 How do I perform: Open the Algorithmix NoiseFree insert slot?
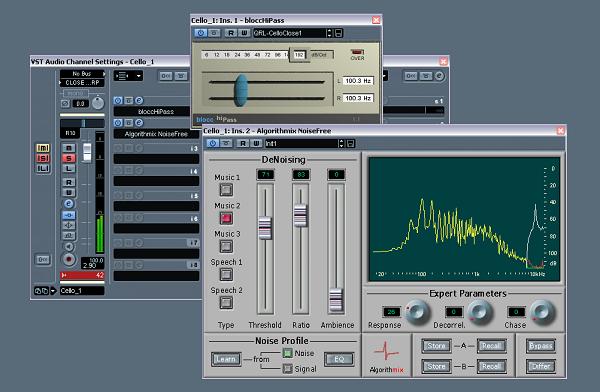156,134
